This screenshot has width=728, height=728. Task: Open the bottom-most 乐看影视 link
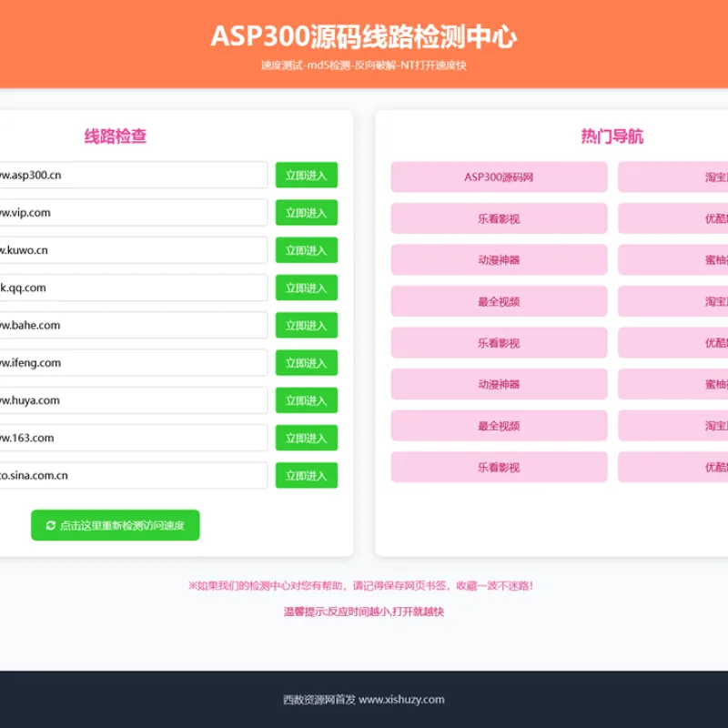(x=499, y=467)
